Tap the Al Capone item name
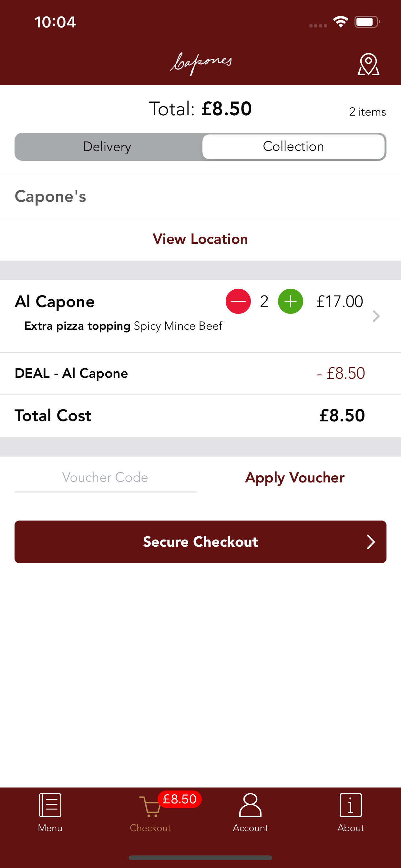Viewport: 401px width, 868px height. (x=55, y=302)
